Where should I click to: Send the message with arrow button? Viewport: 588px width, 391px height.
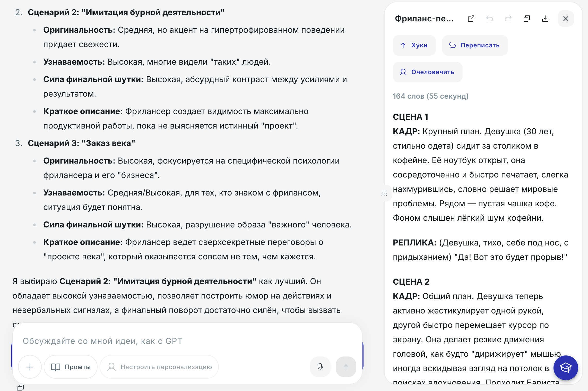346,367
